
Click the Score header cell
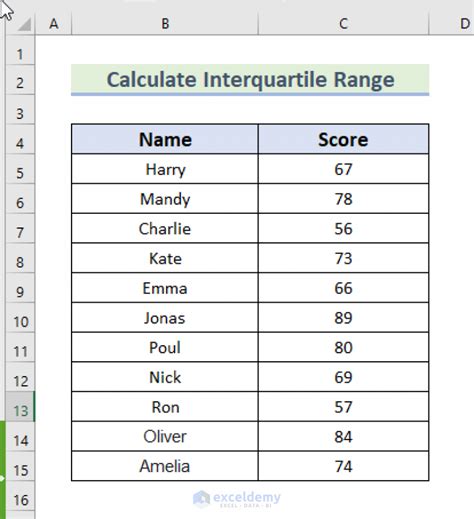[343, 139]
